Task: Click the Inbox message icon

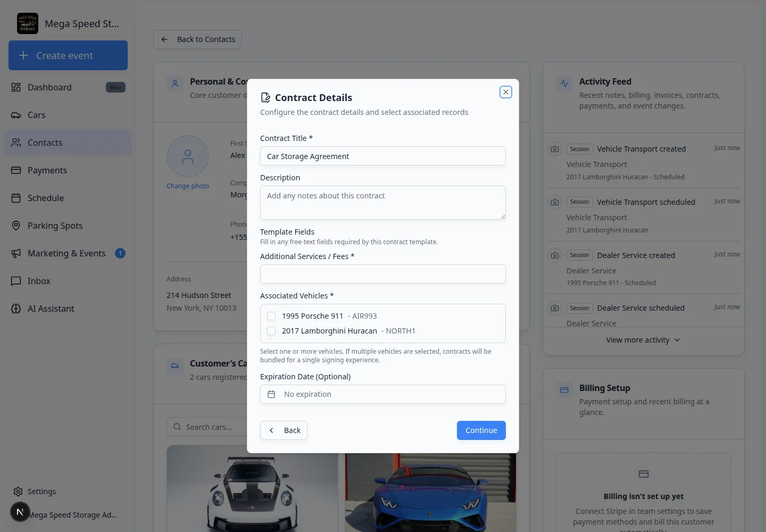Action: pyautogui.click(x=16, y=281)
